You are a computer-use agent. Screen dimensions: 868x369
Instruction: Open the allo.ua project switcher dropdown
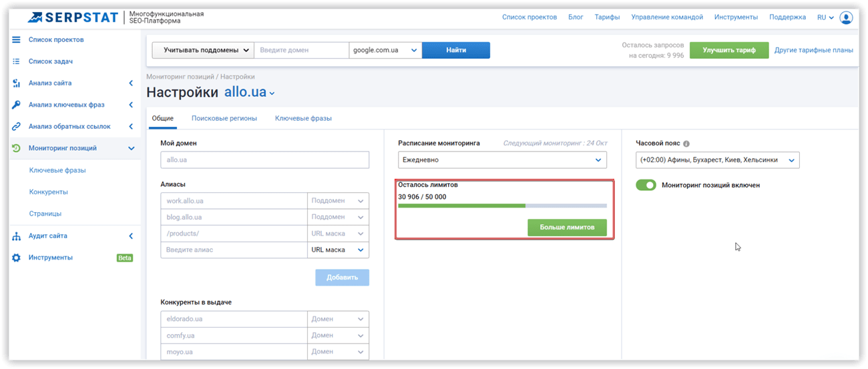[x=250, y=93]
